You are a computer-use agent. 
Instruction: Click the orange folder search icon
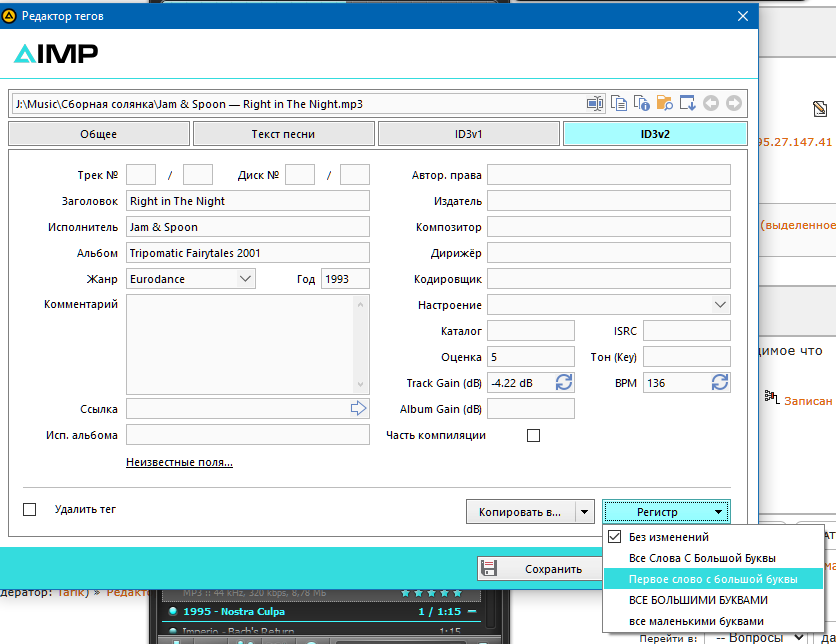(664, 103)
